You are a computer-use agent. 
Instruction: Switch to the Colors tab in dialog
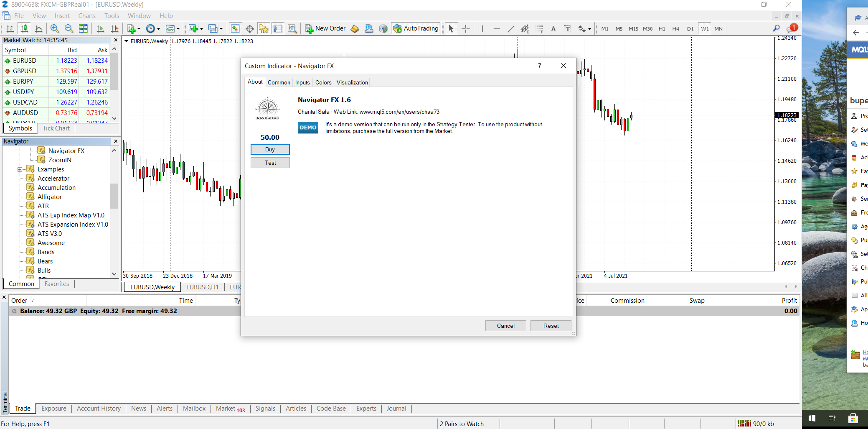(x=323, y=82)
